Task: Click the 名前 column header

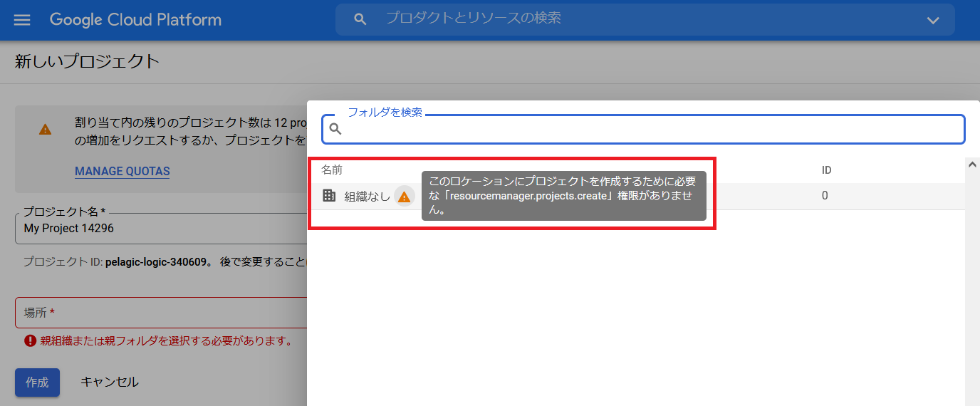Action: point(332,170)
